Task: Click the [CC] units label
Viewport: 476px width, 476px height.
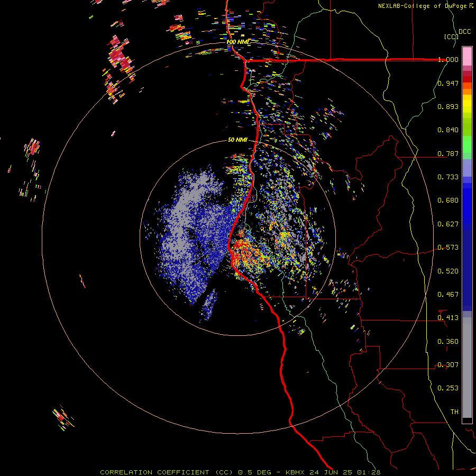Action: pos(451,36)
